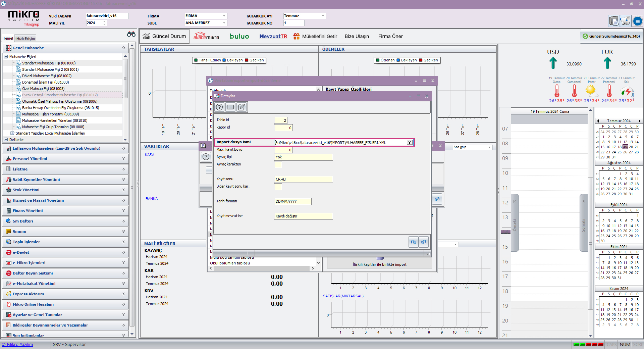This screenshot has width=644, height=349.
Task: Click the briefcase documents icon at top right
Action: click(x=613, y=21)
